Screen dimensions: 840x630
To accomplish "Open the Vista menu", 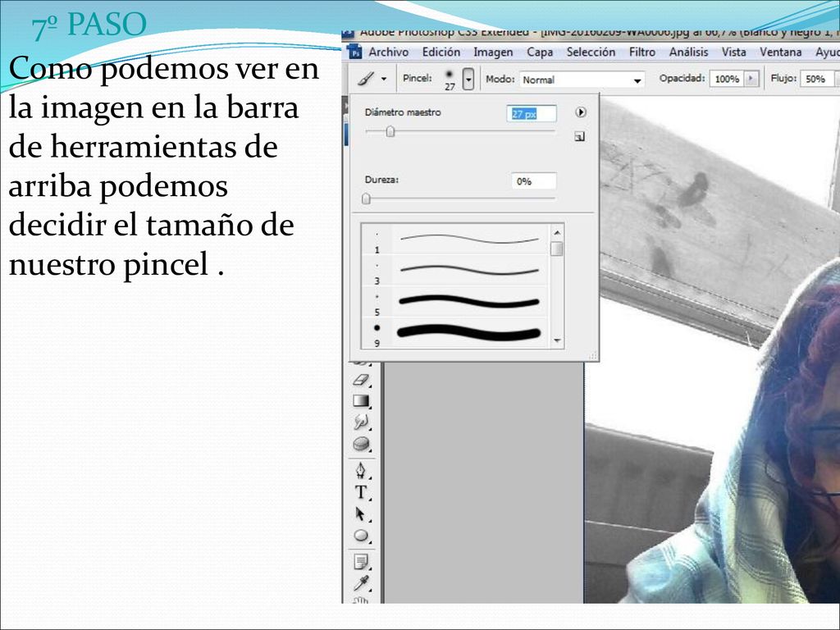I will pos(733,52).
